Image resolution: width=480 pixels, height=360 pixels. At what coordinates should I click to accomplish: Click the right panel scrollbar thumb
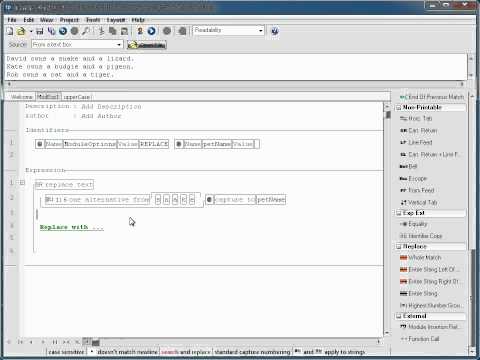(473, 297)
